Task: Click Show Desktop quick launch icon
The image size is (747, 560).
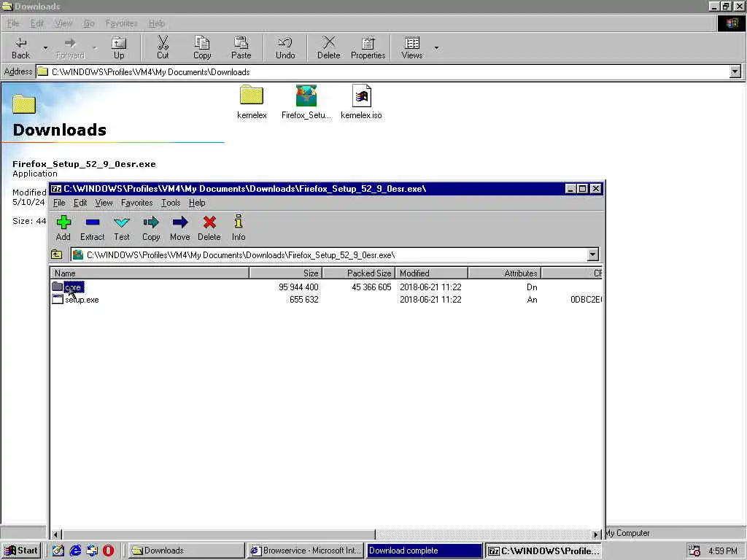Action: pos(58,551)
